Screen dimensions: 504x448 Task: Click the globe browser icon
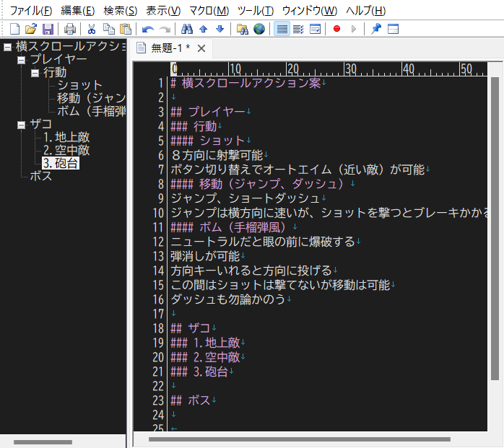click(x=258, y=29)
